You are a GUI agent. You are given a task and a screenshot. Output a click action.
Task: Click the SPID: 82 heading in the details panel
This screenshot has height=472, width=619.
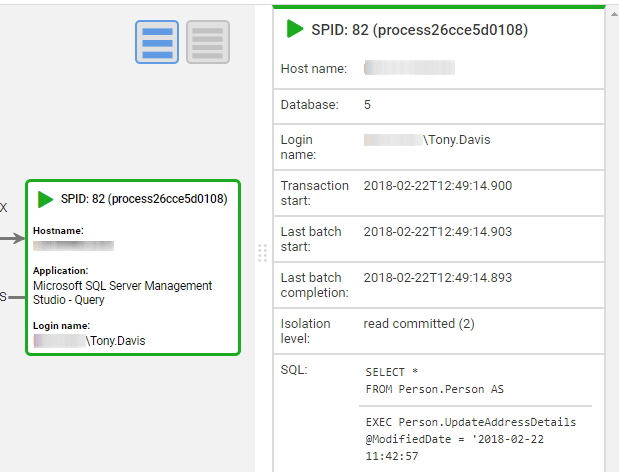point(420,30)
